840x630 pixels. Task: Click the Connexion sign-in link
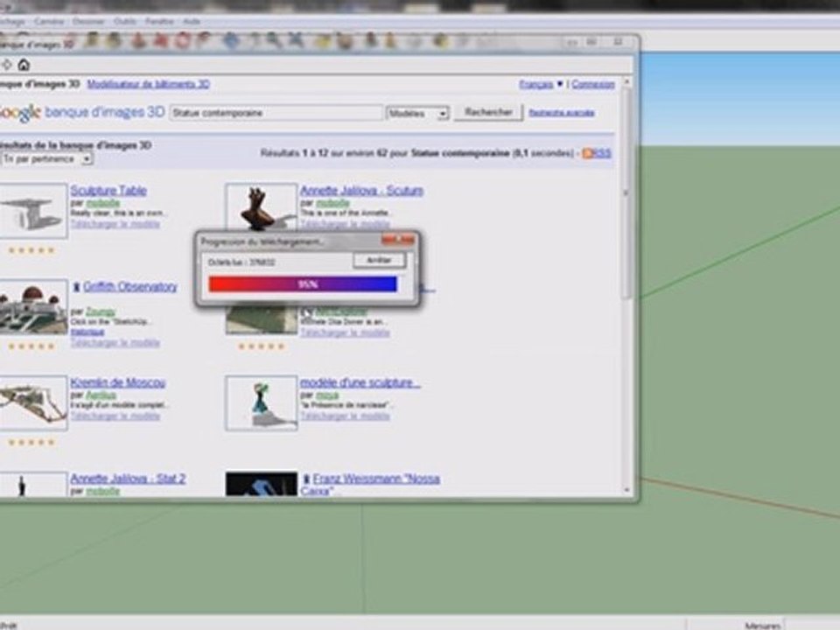593,84
